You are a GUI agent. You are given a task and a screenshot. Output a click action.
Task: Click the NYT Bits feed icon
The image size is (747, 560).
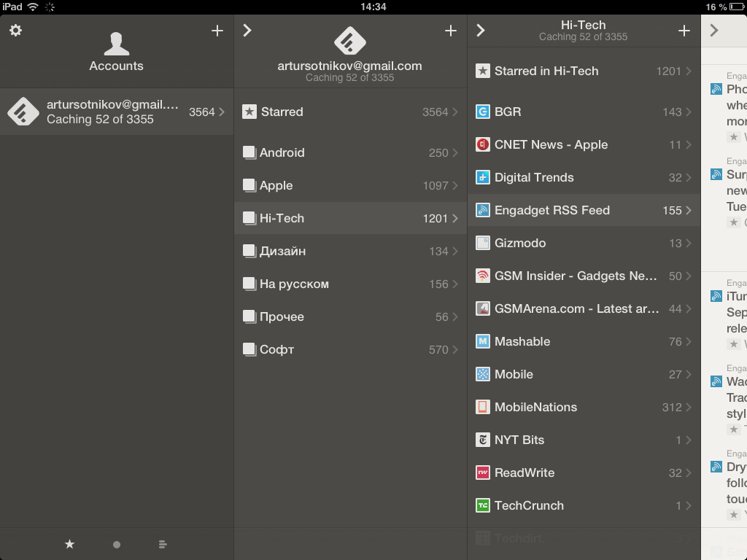[482, 440]
